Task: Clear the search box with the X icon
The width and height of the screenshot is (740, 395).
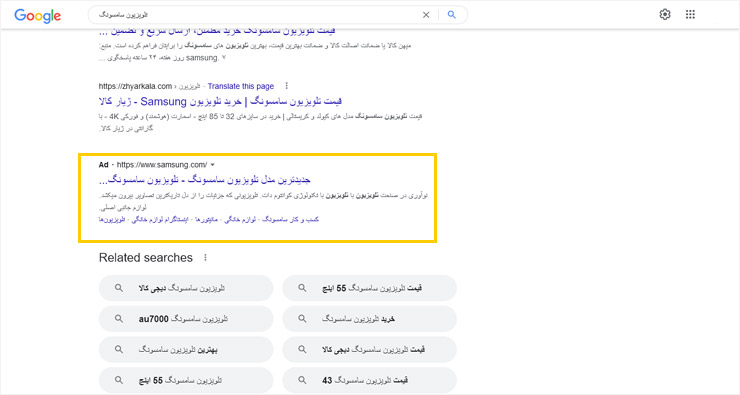Action: pos(426,15)
